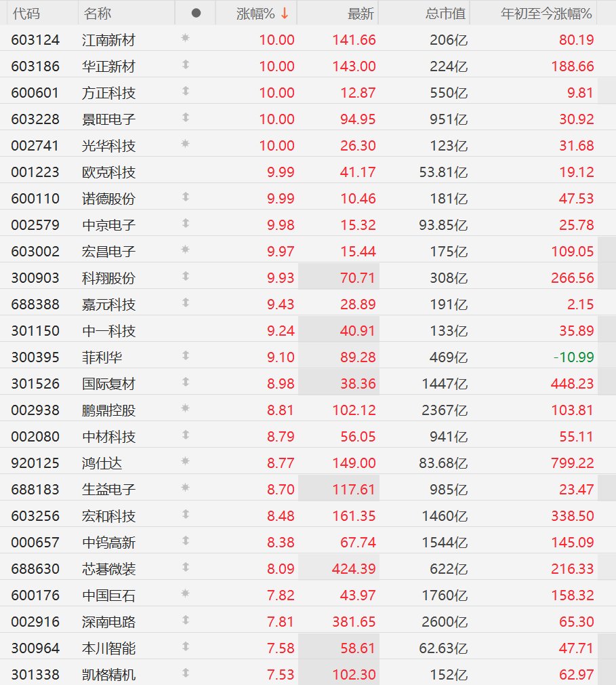Click the burst icon in the 鸿仕达 row

185,461
